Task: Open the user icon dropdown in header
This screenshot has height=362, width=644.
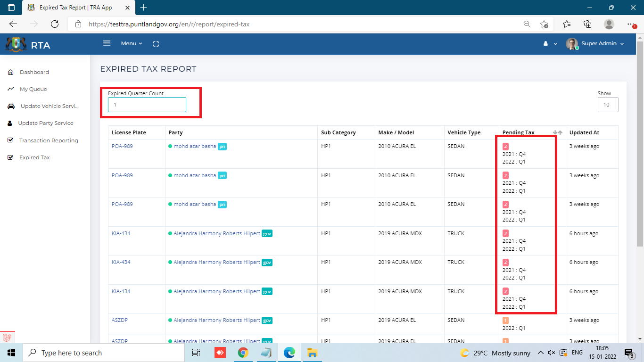Action: [x=550, y=43]
